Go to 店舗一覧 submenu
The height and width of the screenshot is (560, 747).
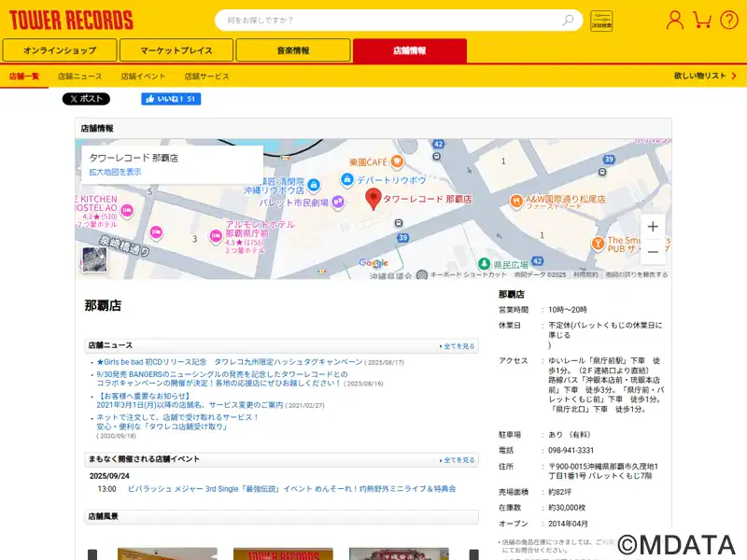click(x=24, y=77)
